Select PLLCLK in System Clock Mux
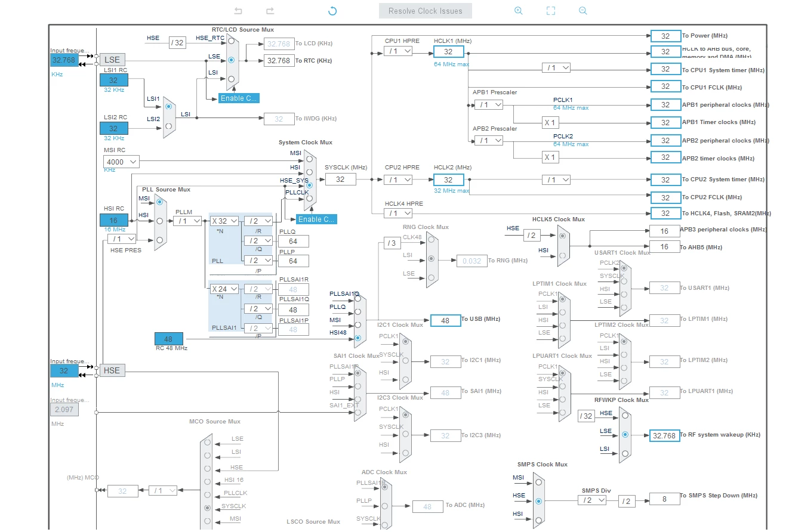The height and width of the screenshot is (532, 789). [309, 200]
